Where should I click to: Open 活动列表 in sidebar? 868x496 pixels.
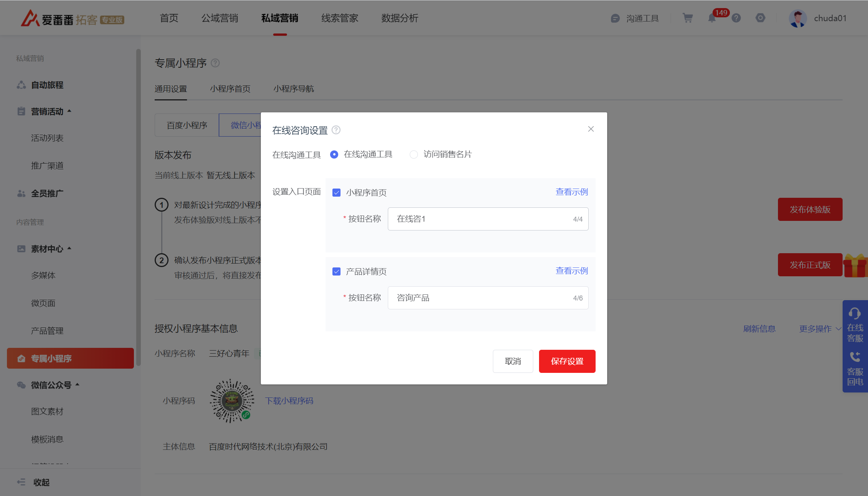pyautogui.click(x=47, y=138)
